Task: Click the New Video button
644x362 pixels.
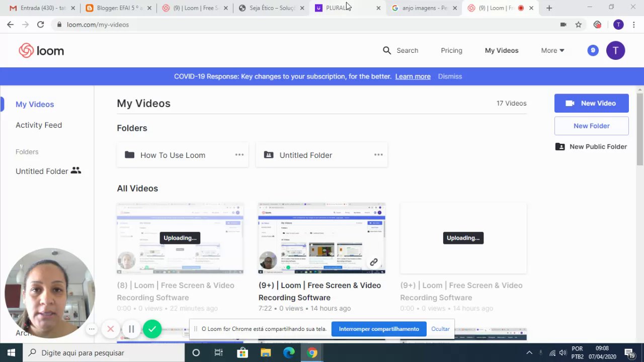Action: 591,103
